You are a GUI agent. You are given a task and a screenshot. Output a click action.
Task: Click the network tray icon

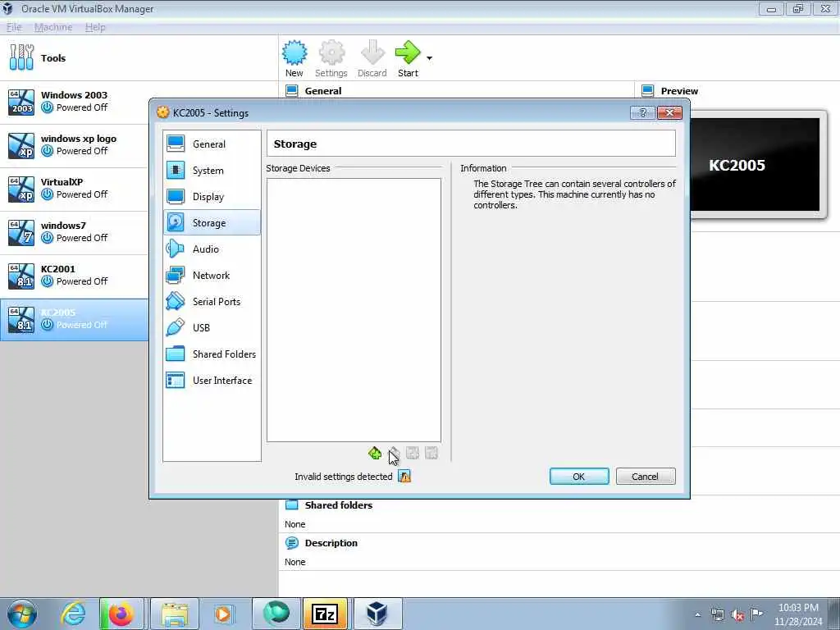pos(717,614)
